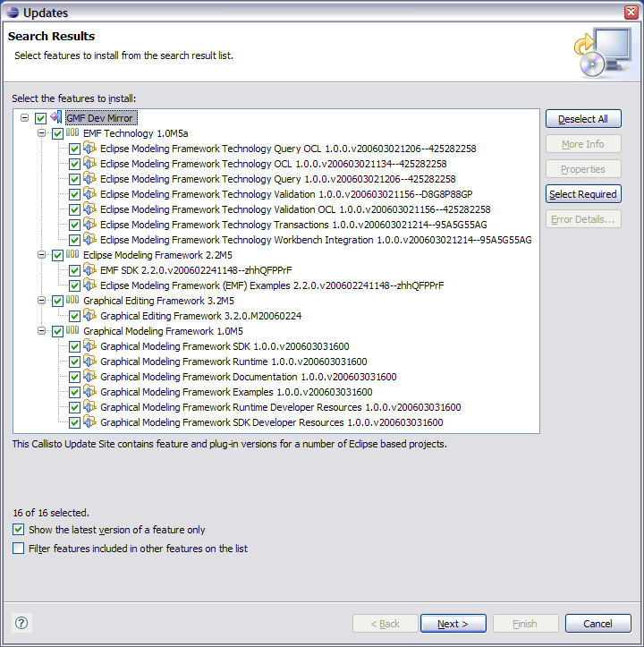This screenshot has width=644, height=647.
Task: Select the Technology Transactions feature row text
Action: pos(293,225)
